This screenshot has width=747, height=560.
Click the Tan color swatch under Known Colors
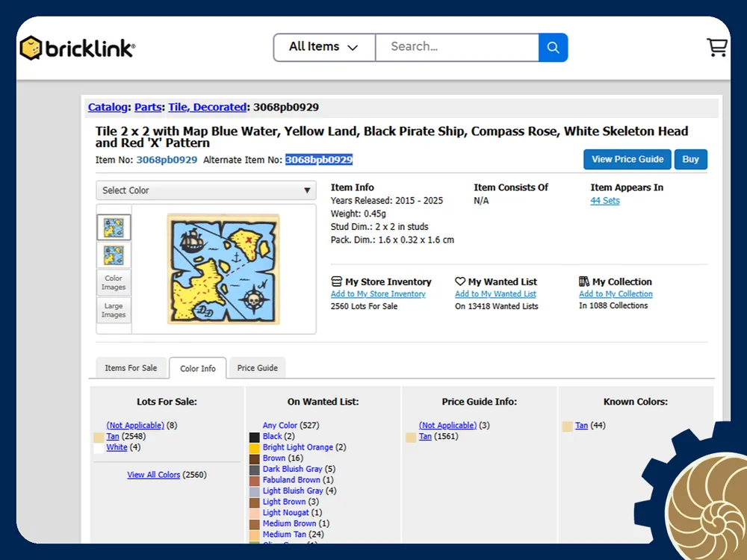click(x=567, y=426)
